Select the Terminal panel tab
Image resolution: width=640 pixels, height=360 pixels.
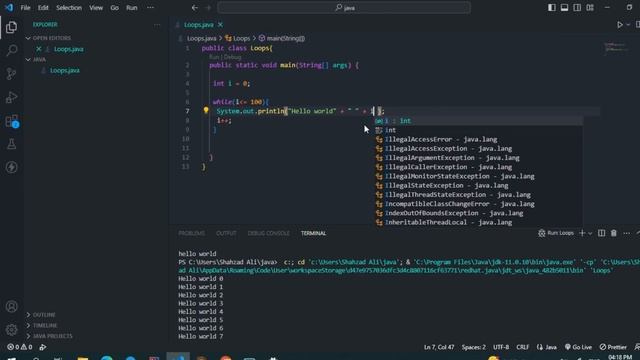313,233
